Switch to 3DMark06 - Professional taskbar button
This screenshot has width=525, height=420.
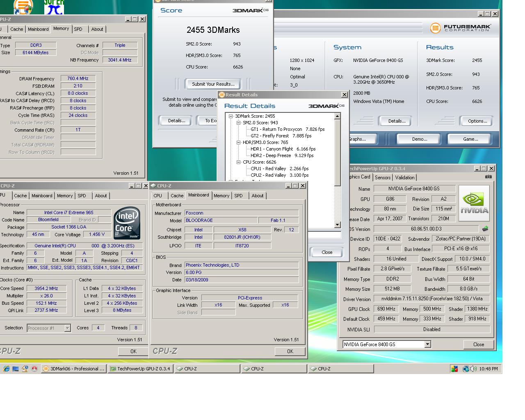click(74, 369)
